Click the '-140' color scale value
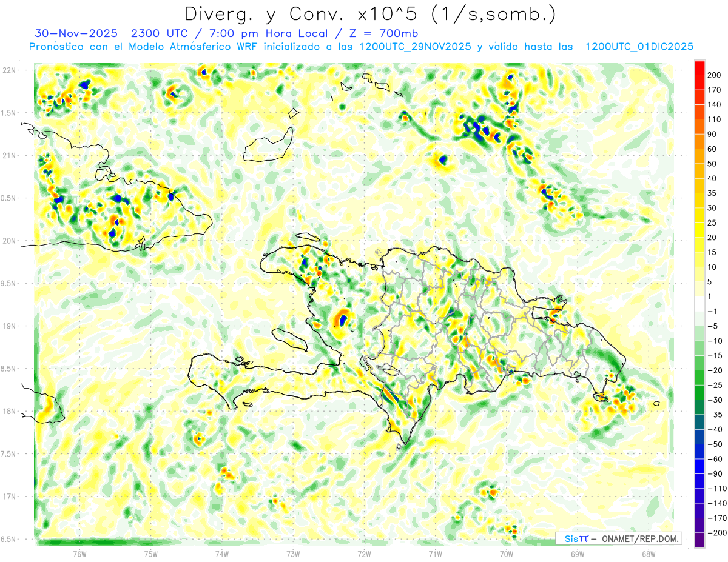This screenshot has height=562, width=728. point(718,503)
